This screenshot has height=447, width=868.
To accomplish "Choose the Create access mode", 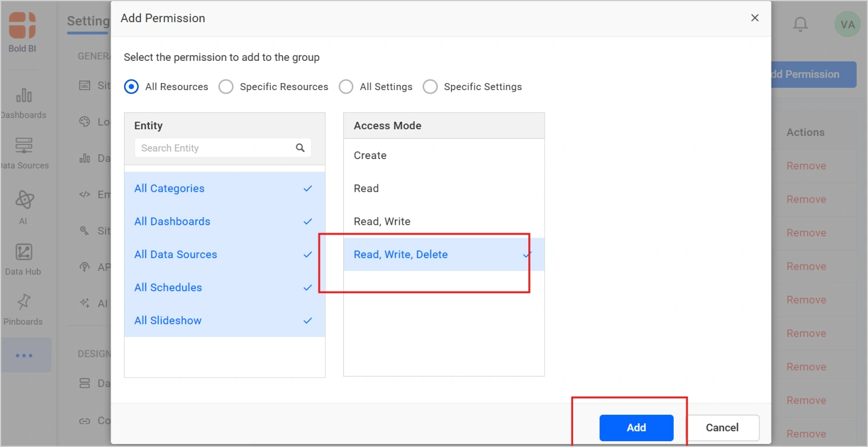I will [444, 156].
